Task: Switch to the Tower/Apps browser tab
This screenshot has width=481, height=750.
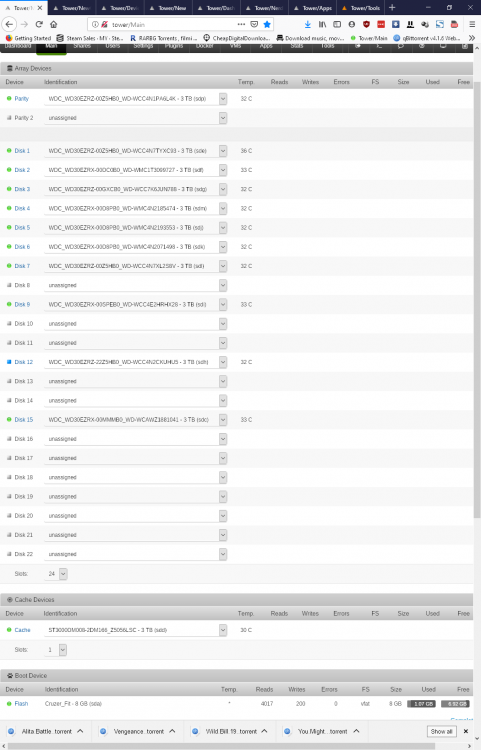Action: [312, 8]
